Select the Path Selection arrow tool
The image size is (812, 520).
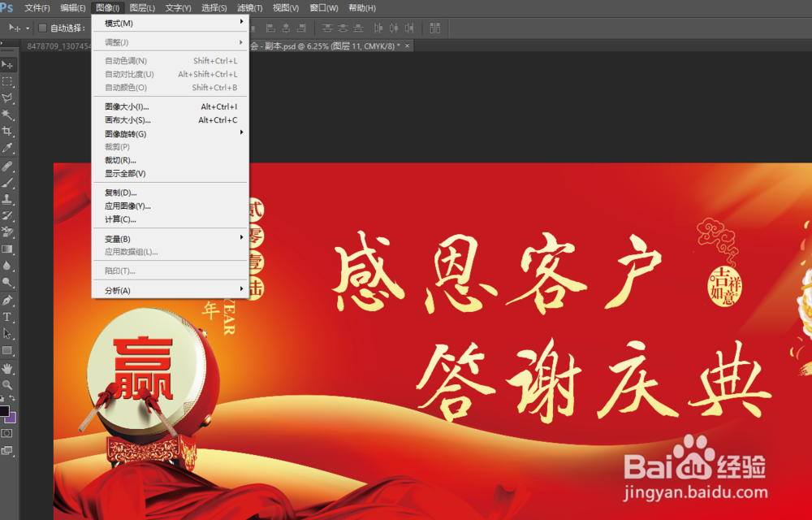click(7, 334)
